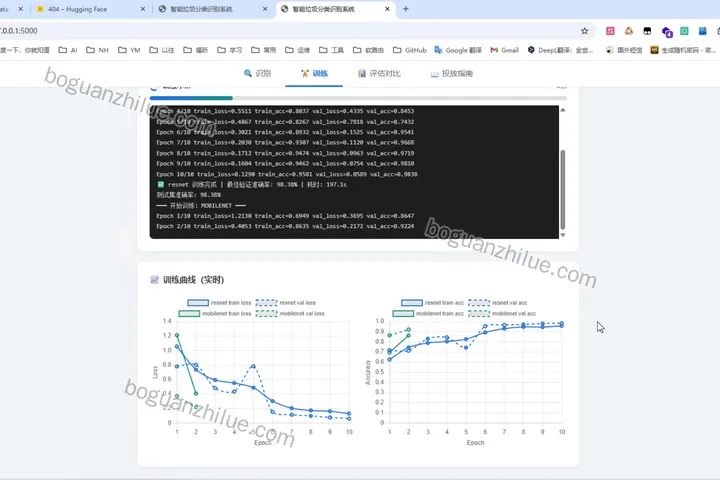The image size is (720, 480).
Task: Go to the 识别 tab
Action: (257, 73)
